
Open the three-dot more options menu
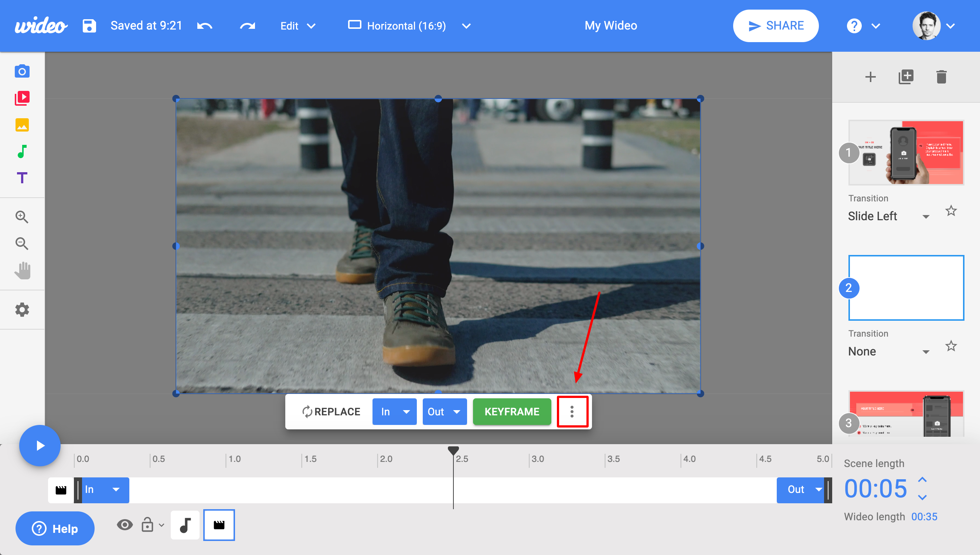click(x=572, y=412)
